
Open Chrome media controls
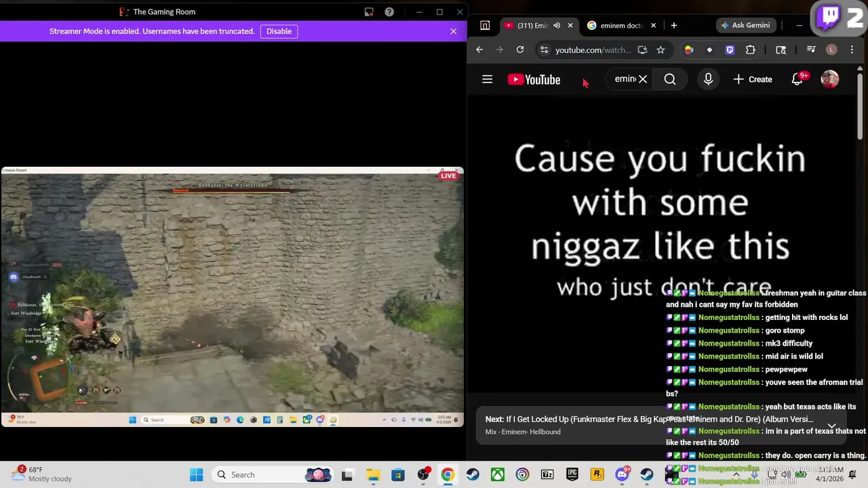[811, 49]
